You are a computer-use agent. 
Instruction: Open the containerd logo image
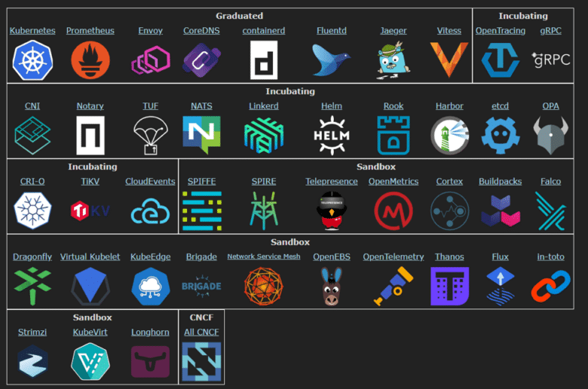pyautogui.click(x=264, y=60)
